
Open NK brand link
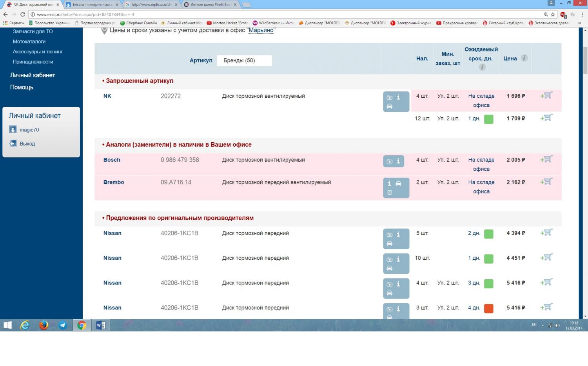click(x=107, y=96)
